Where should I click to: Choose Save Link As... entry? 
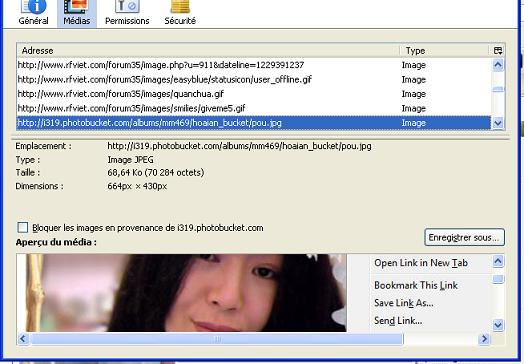(404, 303)
